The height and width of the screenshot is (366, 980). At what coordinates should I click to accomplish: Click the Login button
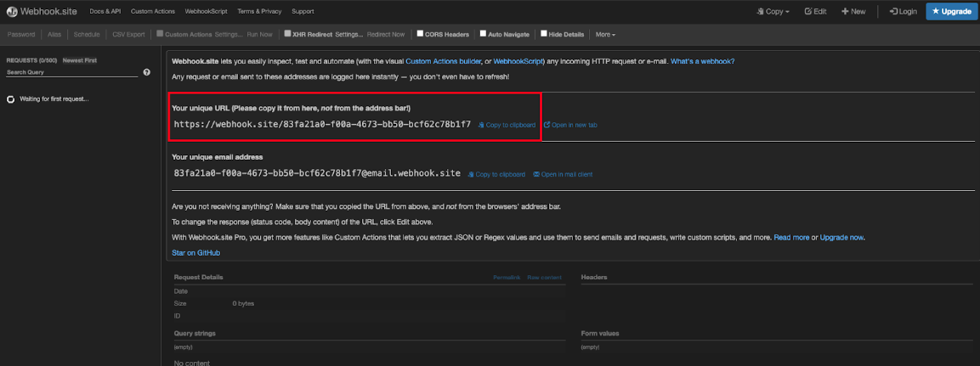(904, 11)
